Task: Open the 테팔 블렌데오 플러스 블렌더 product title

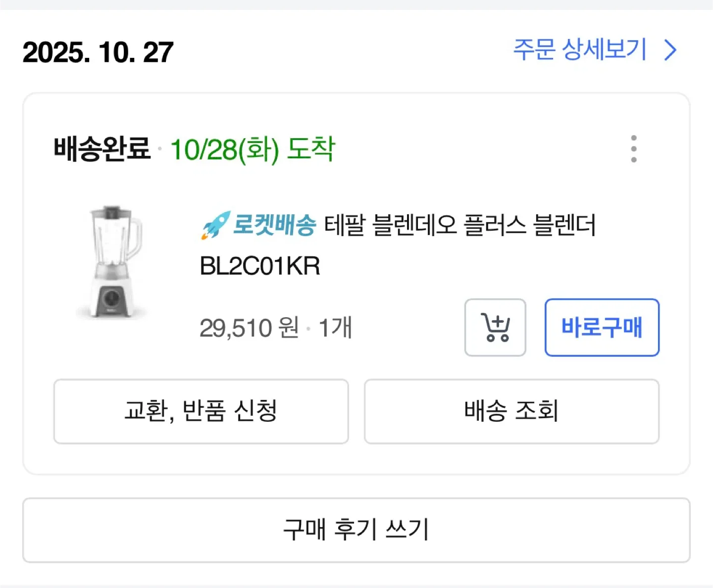Action: tap(459, 226)
